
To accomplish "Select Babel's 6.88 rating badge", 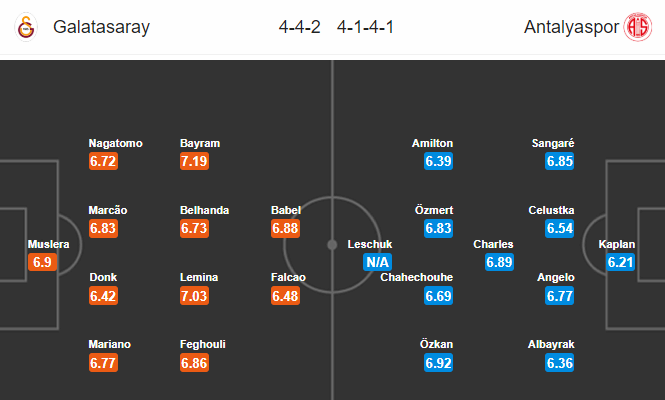I will coord(285,228).
